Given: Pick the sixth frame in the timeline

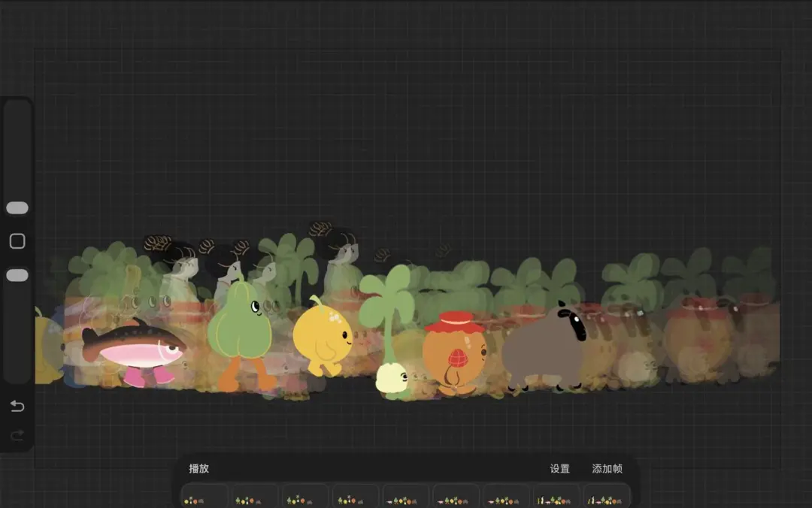Looking at the screenshot, I should (456, 497).
